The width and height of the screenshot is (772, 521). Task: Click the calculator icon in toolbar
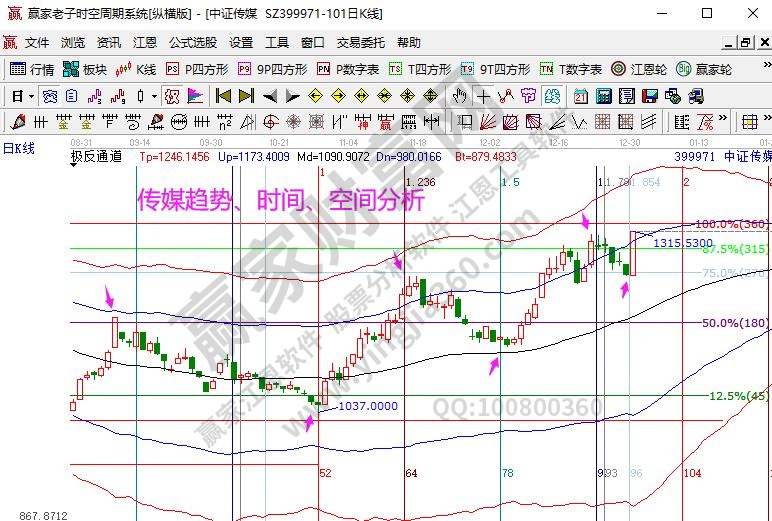pos(604,96)
